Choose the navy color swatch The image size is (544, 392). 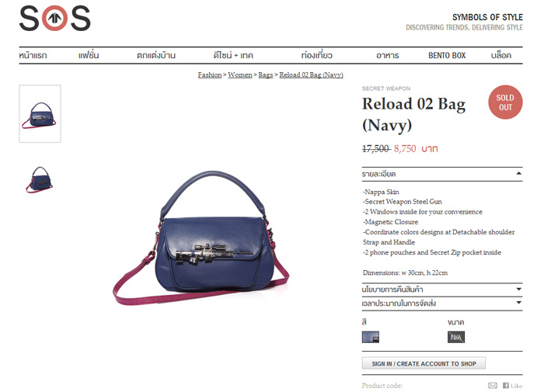click(371, 337)
